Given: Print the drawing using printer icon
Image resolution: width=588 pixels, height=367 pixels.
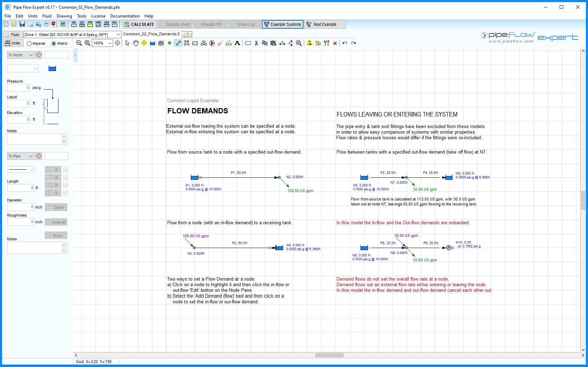Looking at the screenshot, I should point(46,24).
